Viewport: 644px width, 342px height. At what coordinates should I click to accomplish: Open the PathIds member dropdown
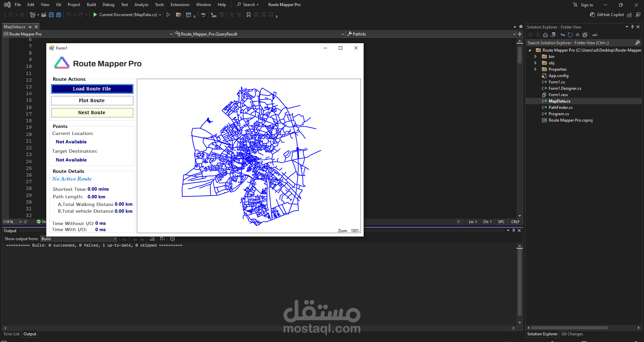(x=515, y=34)
